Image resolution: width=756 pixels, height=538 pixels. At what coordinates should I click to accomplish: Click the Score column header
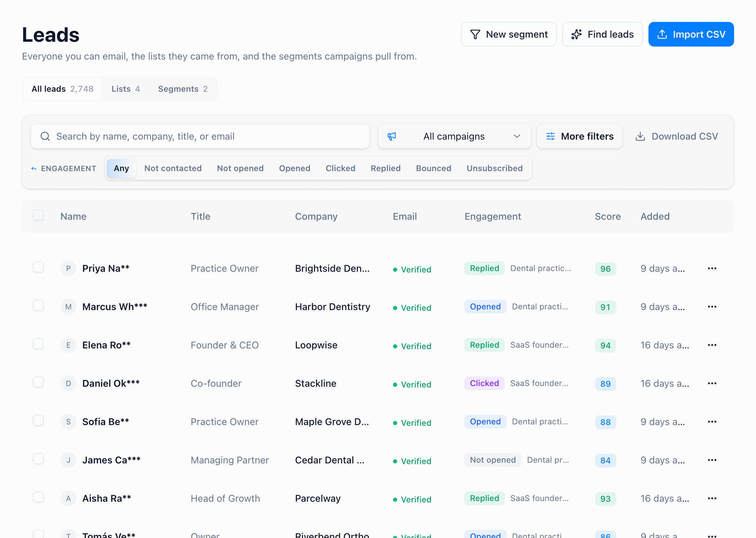pyautogui.click(x=608, y=217)
